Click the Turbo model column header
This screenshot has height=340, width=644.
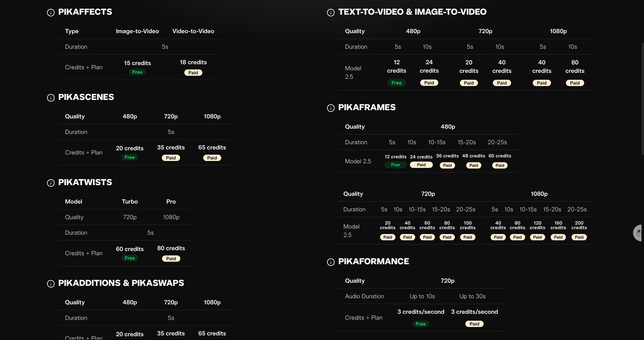point(130,201)
